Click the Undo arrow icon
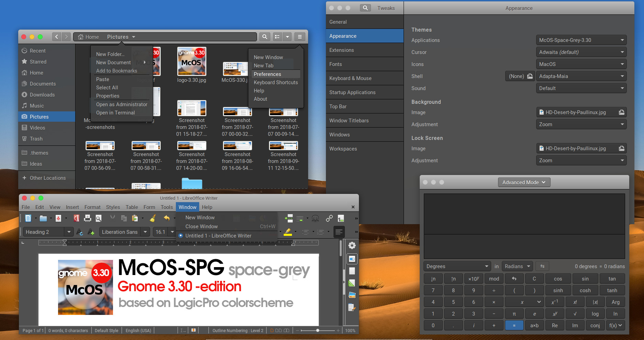Screen dimensions: 644x340 tap(167, 218)
